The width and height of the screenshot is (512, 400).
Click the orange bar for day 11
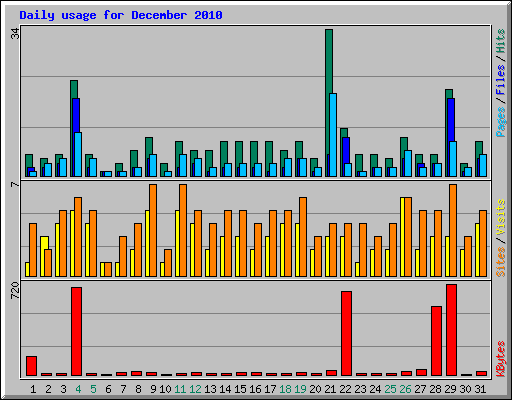pyautogui.click(x=183, y=230)
